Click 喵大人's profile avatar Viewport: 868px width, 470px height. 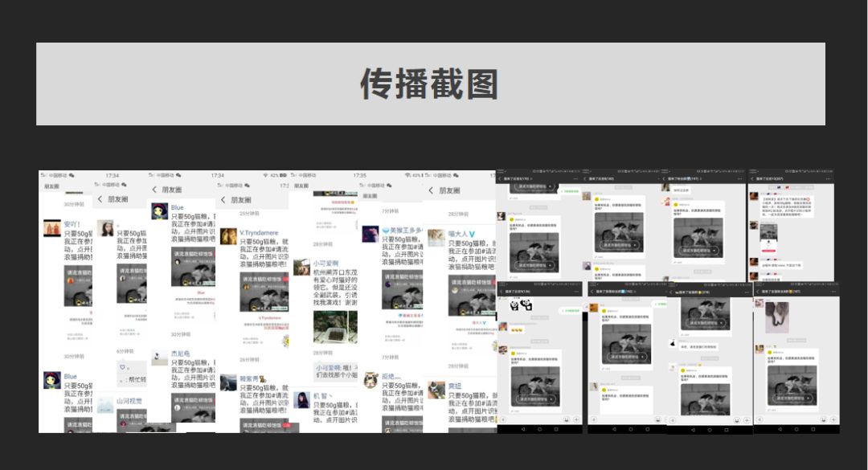(x=436, y=237)
